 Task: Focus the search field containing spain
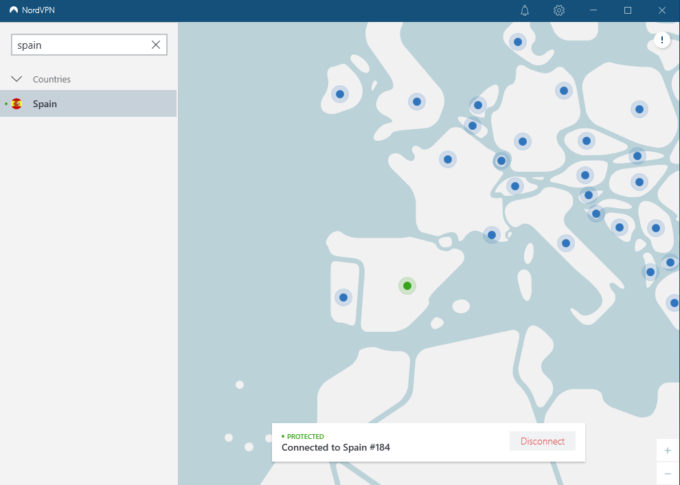click(80, 45)
